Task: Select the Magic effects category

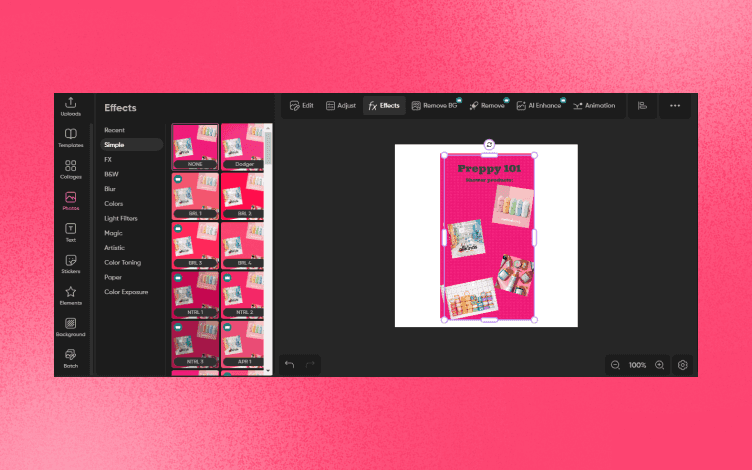Action: 113,233
